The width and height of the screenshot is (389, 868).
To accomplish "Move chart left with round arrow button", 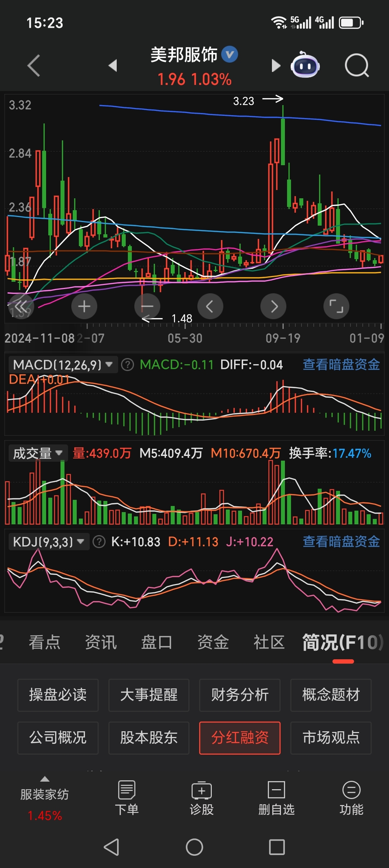I will pyautogui.click(x=210, y=306).
